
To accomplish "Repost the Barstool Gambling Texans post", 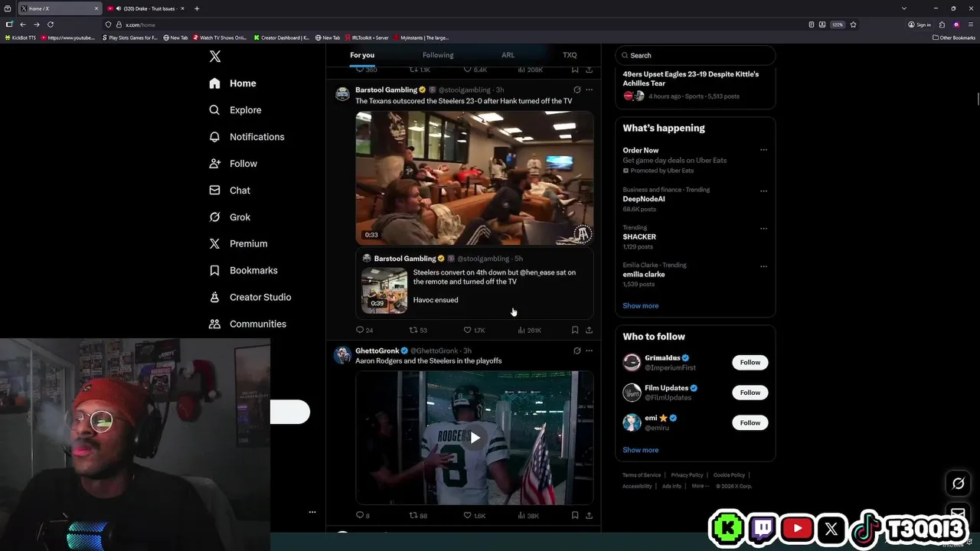I will (x=418, y=331).
